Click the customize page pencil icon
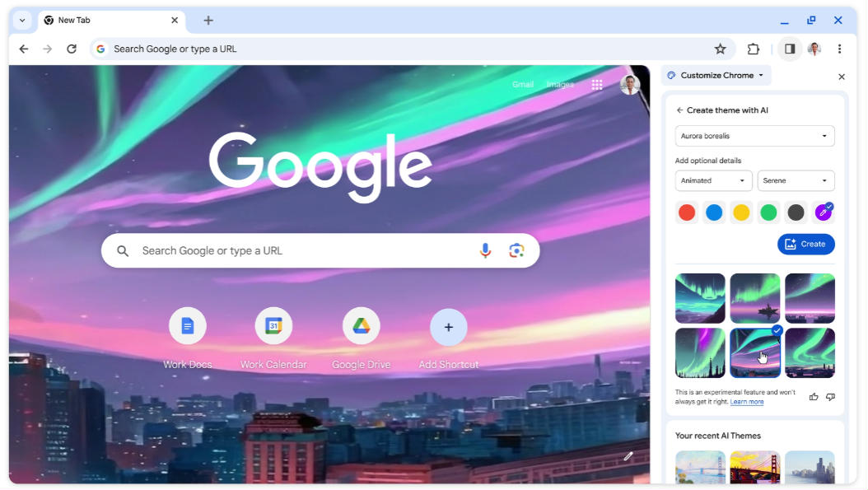Viewport: 868px width, 490px height. pyautogui.click(x=628, y=456)
